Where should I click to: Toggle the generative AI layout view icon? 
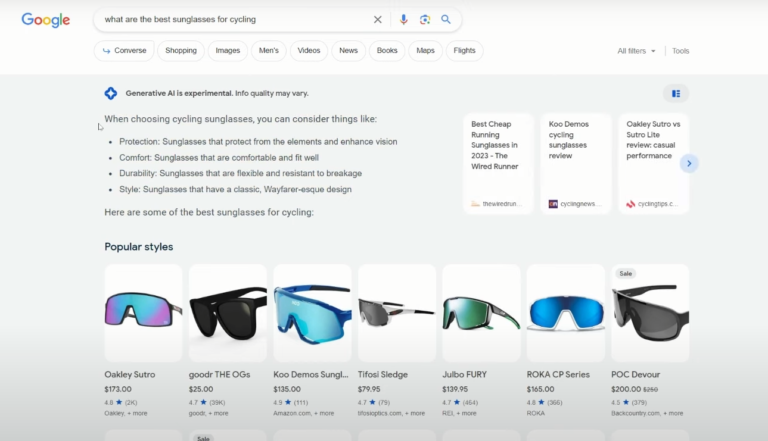click(676, 93)
